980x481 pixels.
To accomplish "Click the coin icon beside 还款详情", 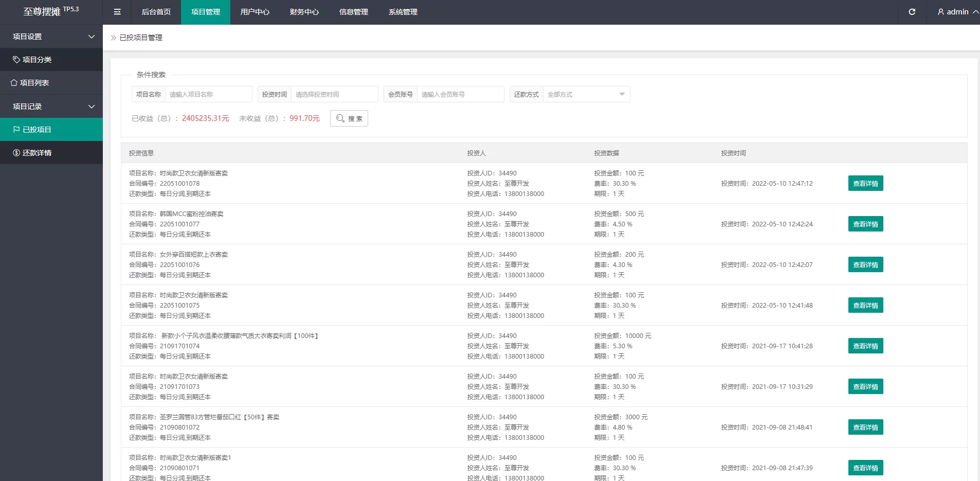I will click(x=16, y=153).
